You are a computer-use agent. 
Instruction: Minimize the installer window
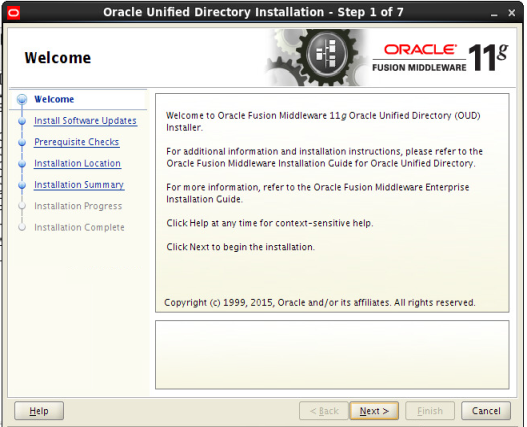(x=494, y=13)
